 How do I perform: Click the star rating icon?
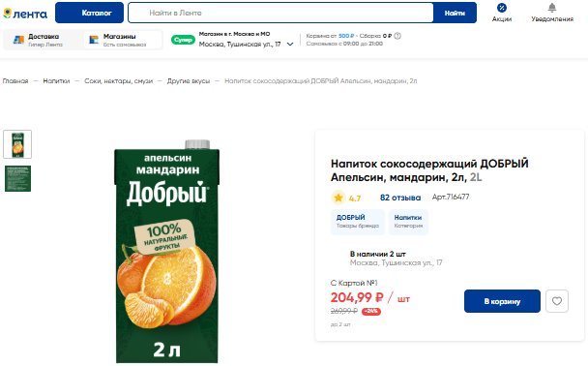click(338, 198)
